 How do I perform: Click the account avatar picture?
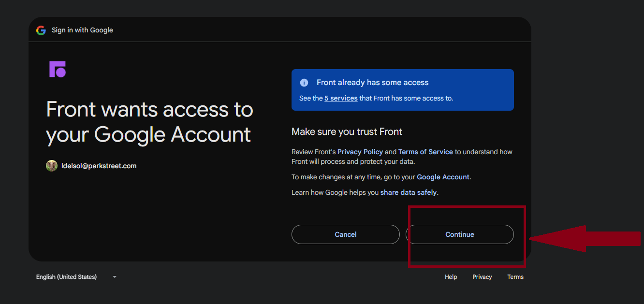pos(52,166)
